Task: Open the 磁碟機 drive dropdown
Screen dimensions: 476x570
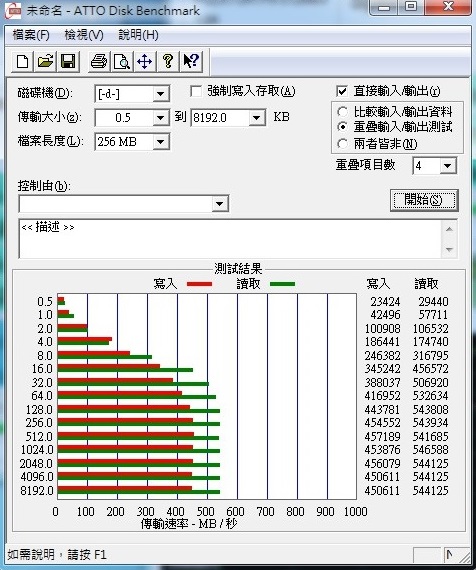Action: 160,95
